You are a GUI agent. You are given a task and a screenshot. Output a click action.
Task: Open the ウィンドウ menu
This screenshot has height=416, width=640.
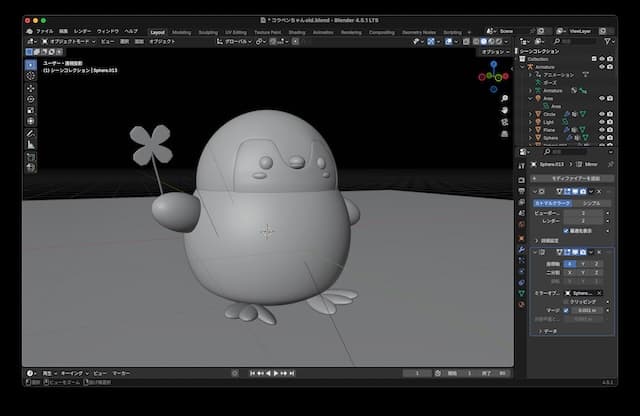point(108,31)
